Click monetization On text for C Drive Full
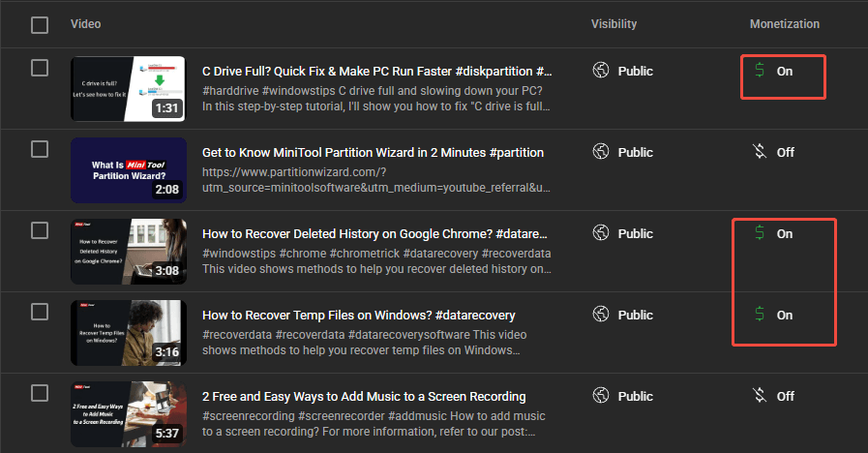This screenshot has height=453, width=868. coord(785,72)
